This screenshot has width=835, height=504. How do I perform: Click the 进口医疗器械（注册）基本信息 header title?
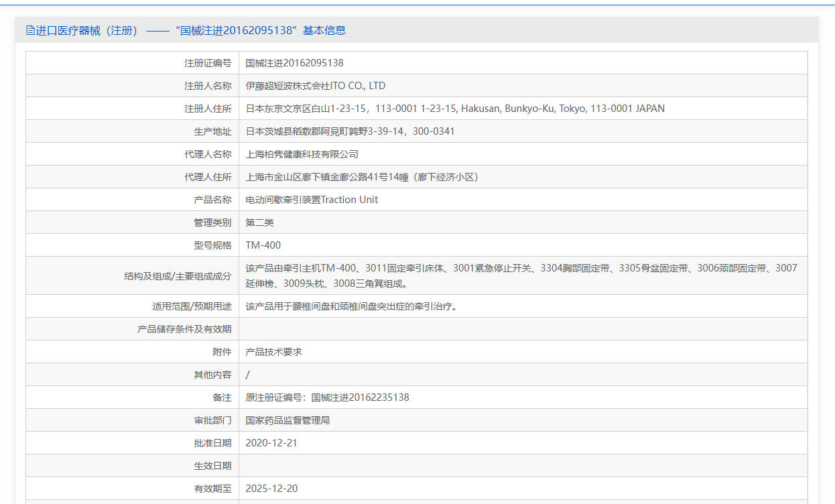coord(190,30)
